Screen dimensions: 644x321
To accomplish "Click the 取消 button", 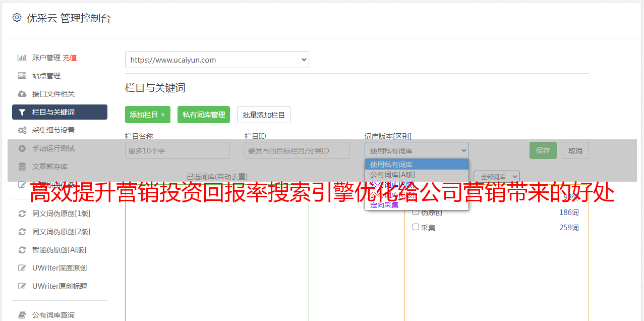I will click(575, 150).
